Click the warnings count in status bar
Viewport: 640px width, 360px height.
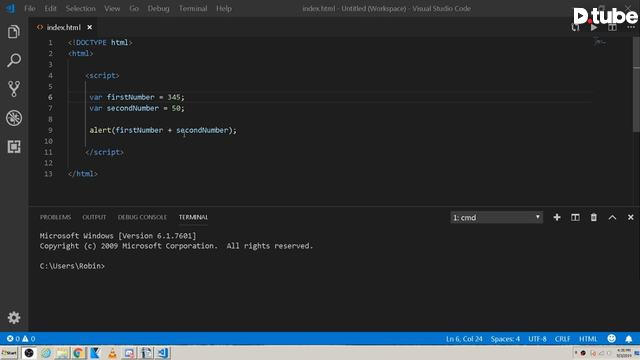click(29, 339)
